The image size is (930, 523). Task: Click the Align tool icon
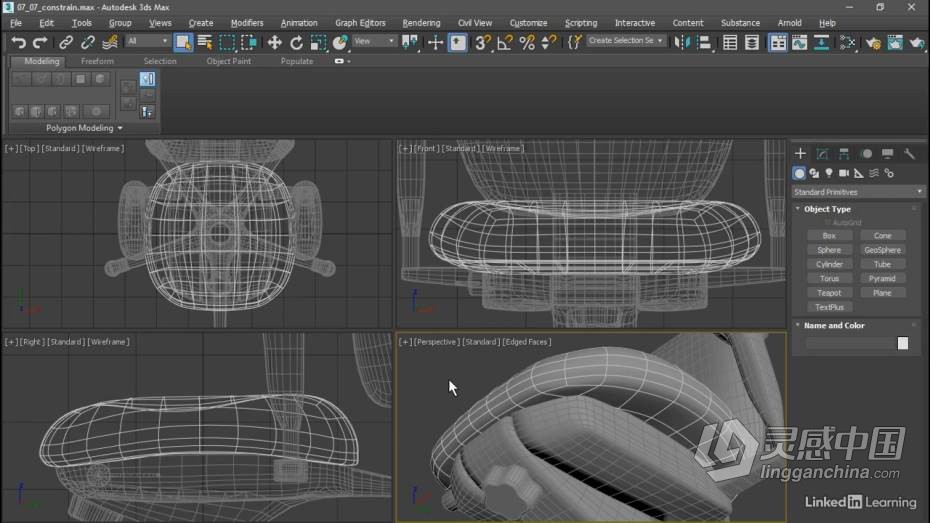(704, 42)
